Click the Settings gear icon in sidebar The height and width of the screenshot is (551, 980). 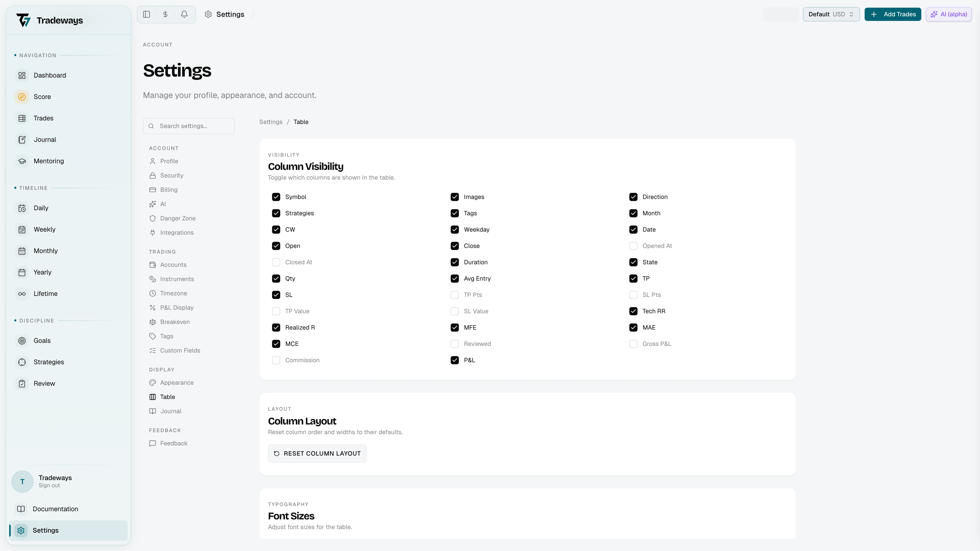pos(21,531)
